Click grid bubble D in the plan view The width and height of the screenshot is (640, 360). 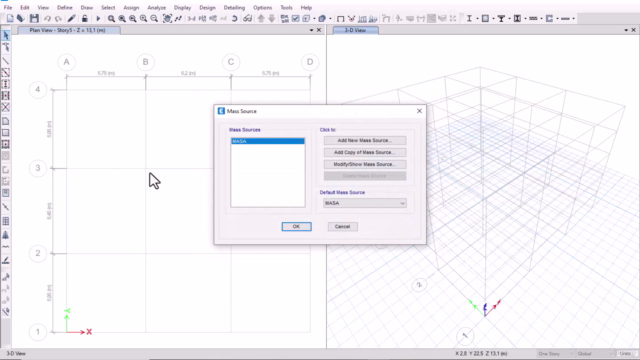tap(310, 62)
